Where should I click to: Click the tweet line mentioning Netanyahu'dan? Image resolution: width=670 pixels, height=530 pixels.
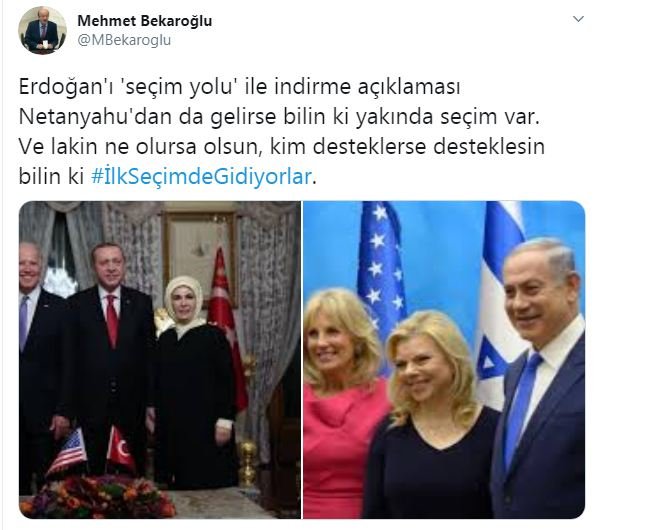point(279,117)
